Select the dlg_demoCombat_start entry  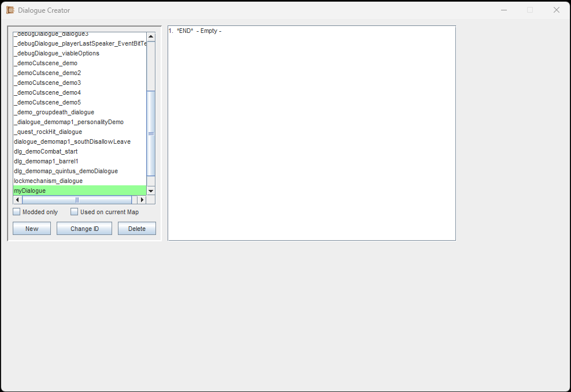[x=46, y=151]
